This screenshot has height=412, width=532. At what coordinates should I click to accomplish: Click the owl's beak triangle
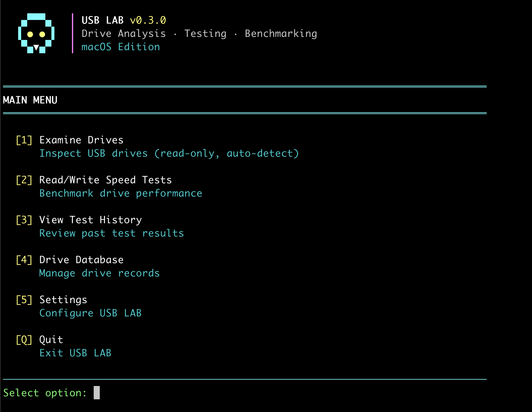[37, 47]
